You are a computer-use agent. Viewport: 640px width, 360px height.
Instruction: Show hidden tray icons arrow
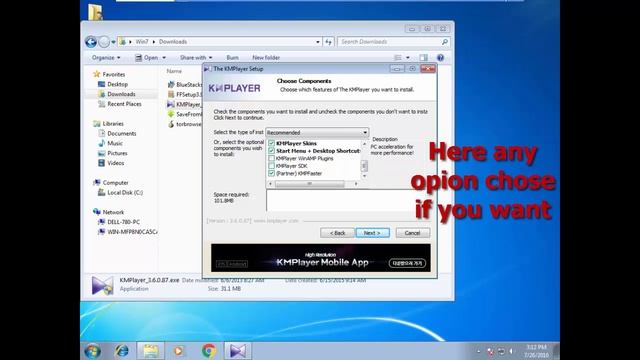(479, 351)
